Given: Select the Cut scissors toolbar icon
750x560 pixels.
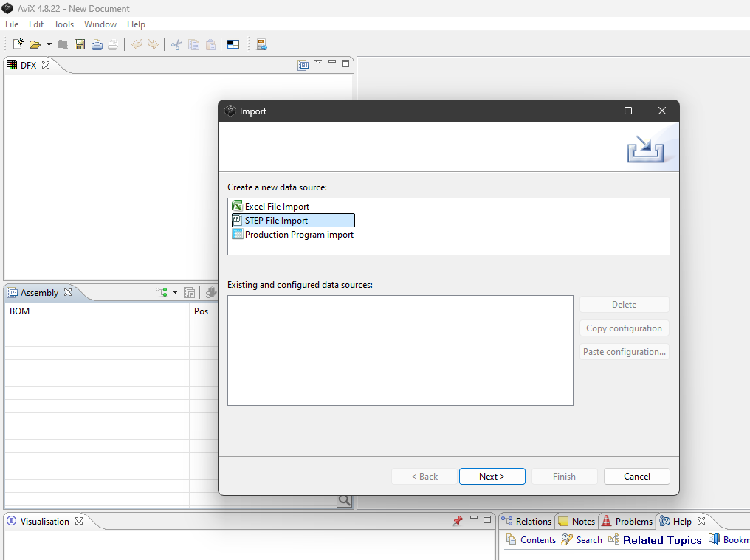Looking at the screenshot, I should pyautogui.click(x=176, y=44).
